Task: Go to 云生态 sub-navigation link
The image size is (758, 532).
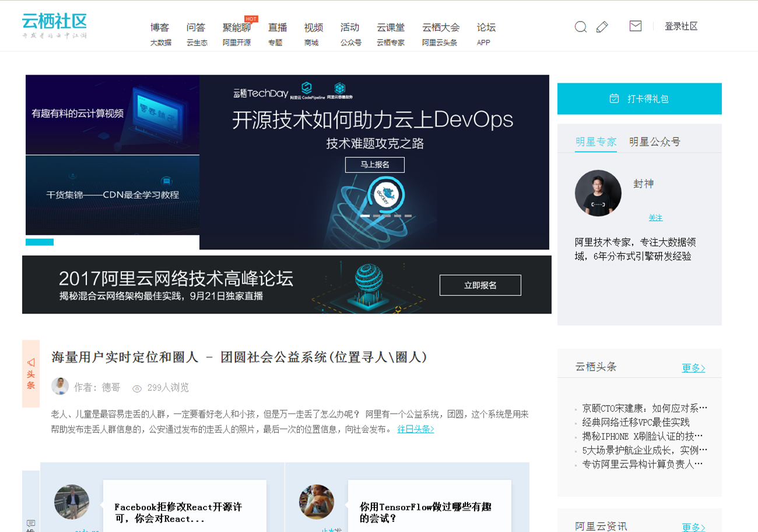Action: [197, 43]
